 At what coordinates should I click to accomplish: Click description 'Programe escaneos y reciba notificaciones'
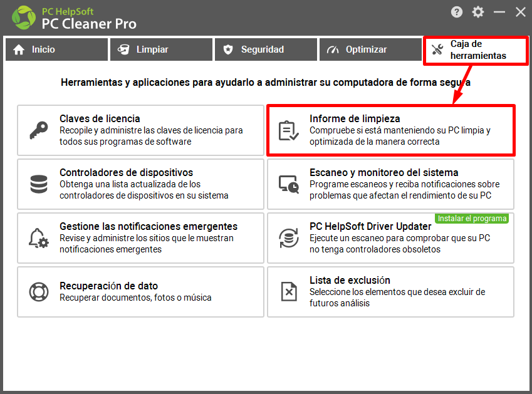click(x=404, y=190)
